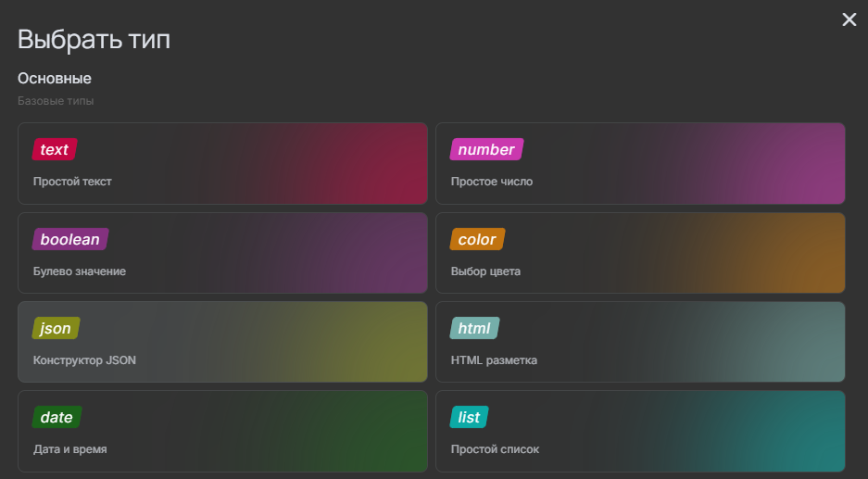Click the teal-gray "html" type badge
Image resolution: width=868 pixels, height=479 pixels.
point(474,329)
